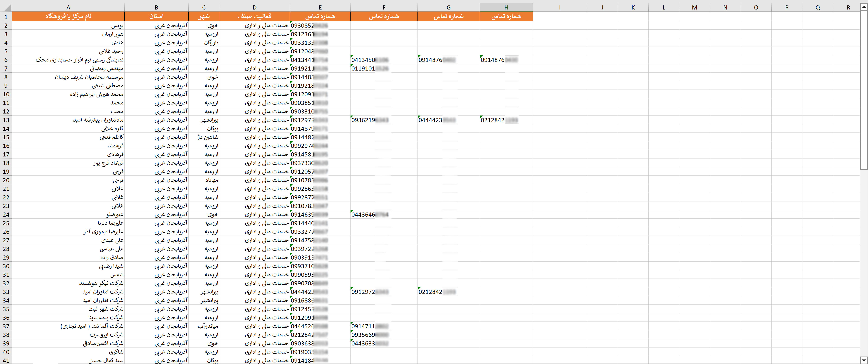Select city cell 'پیرانشهر' in row 13
Viewport: 868px width, 364px height.
pyautogui.click(x=204, y=120)
